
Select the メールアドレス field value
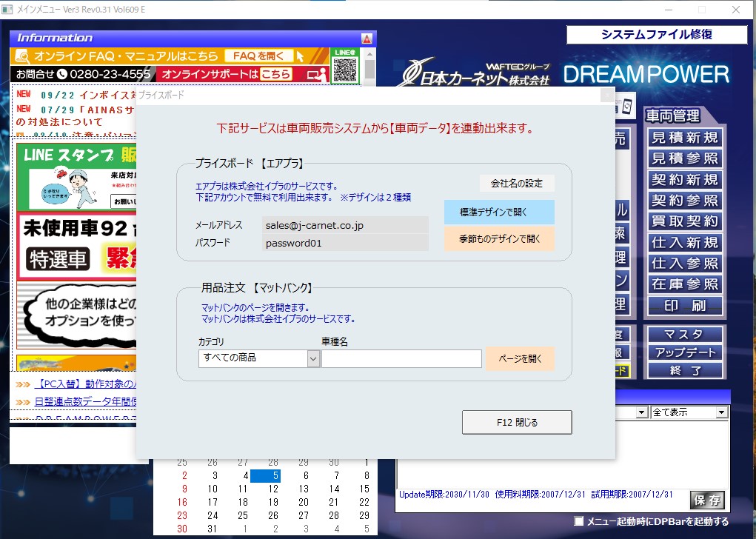point(345,225)
